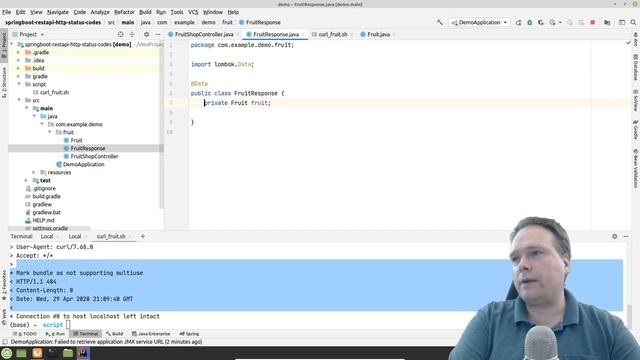Open Project Structure from toolbar icon

607,22
